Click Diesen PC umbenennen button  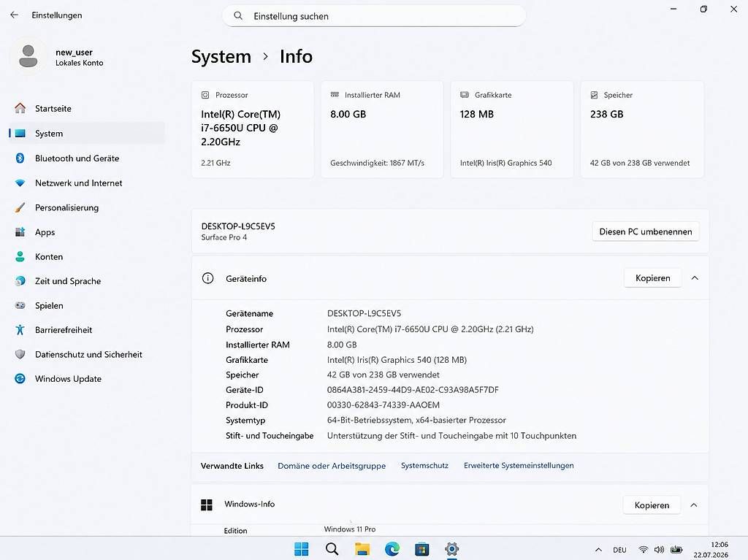pyautogui.click(x=646, y=231)
